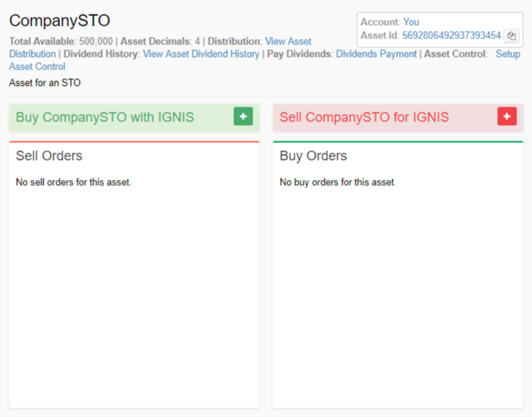
Task: Click the 'You' account link
Action: pos(411,22)
